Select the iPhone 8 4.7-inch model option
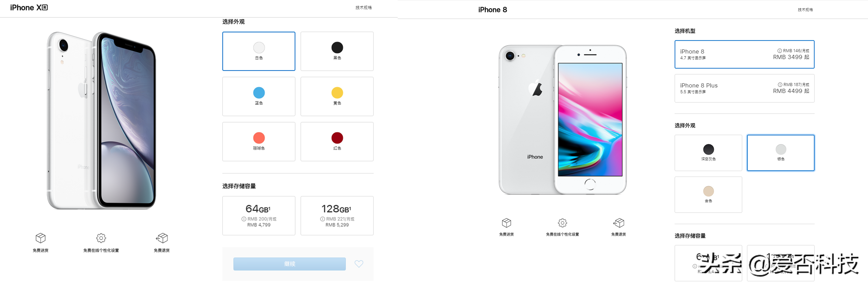The height and width of the screenshot is (284, 868). (744, 54)
